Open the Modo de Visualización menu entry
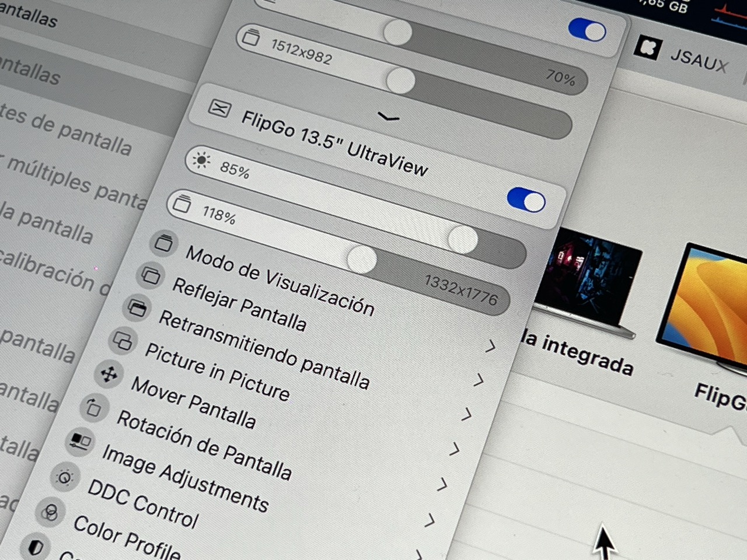Screen dimensions: 747x560 coord(280,281)
